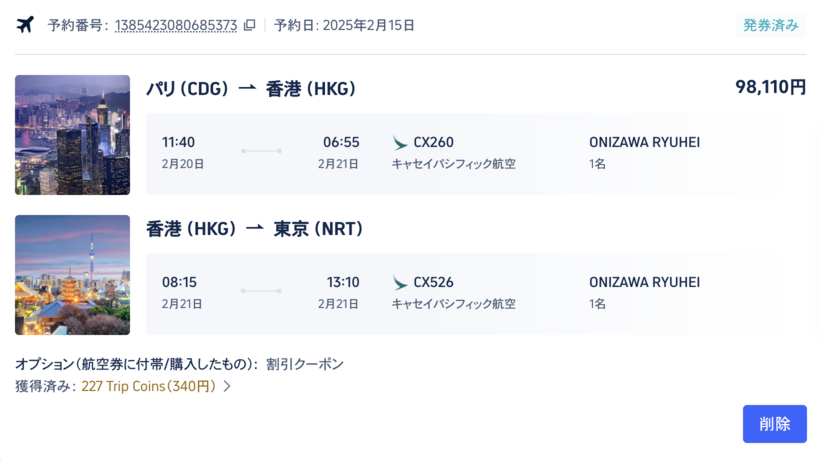Click passenger ONIZAWA RYUHEI on CX526 flight
This screenshot has height=461, width=819.
[645, 282]
